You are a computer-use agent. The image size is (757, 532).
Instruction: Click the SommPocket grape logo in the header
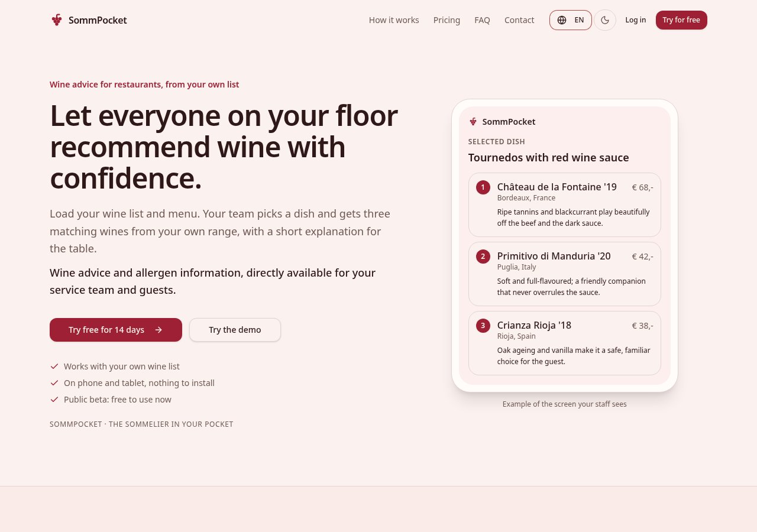pos(57,20)
